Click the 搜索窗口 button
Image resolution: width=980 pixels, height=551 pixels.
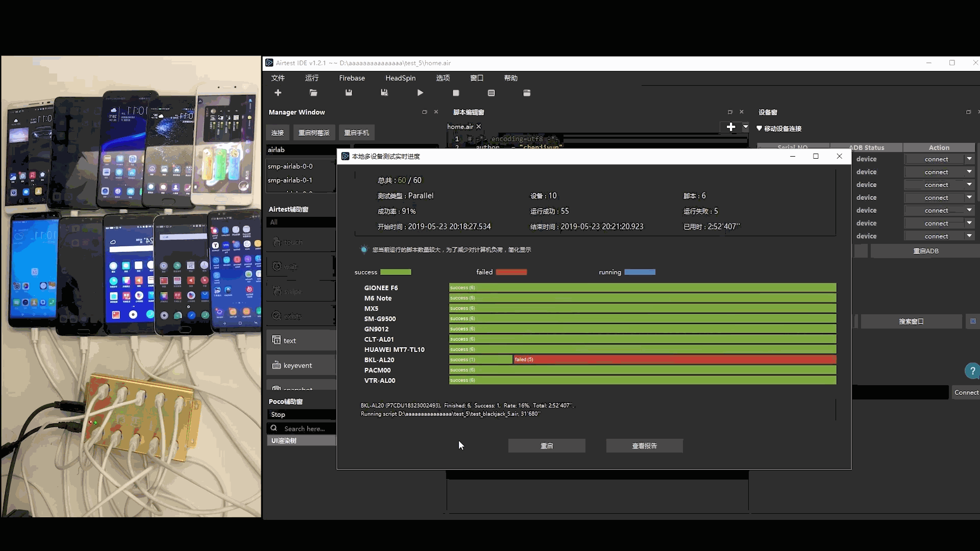[x=911, y=321]
